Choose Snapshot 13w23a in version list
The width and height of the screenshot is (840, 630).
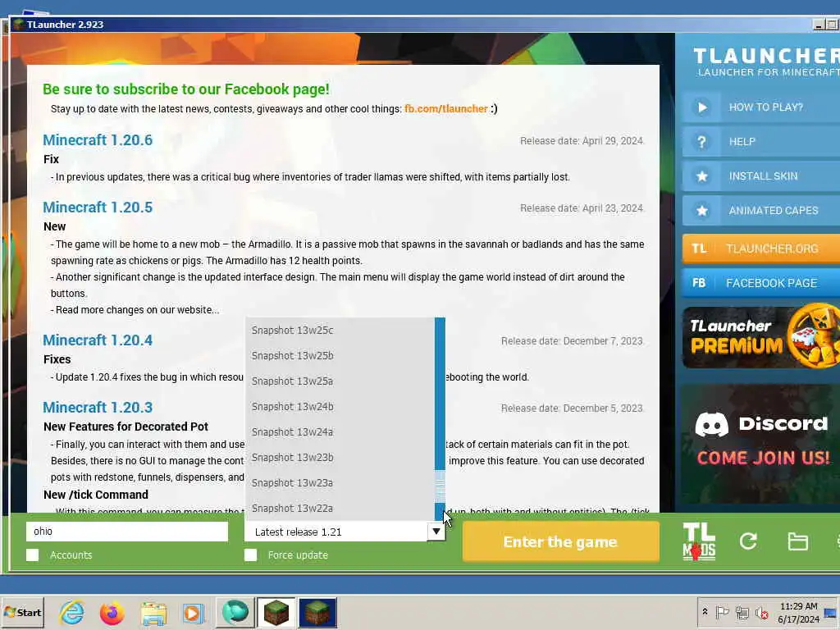pyautogui.click(x=340, y=483)
